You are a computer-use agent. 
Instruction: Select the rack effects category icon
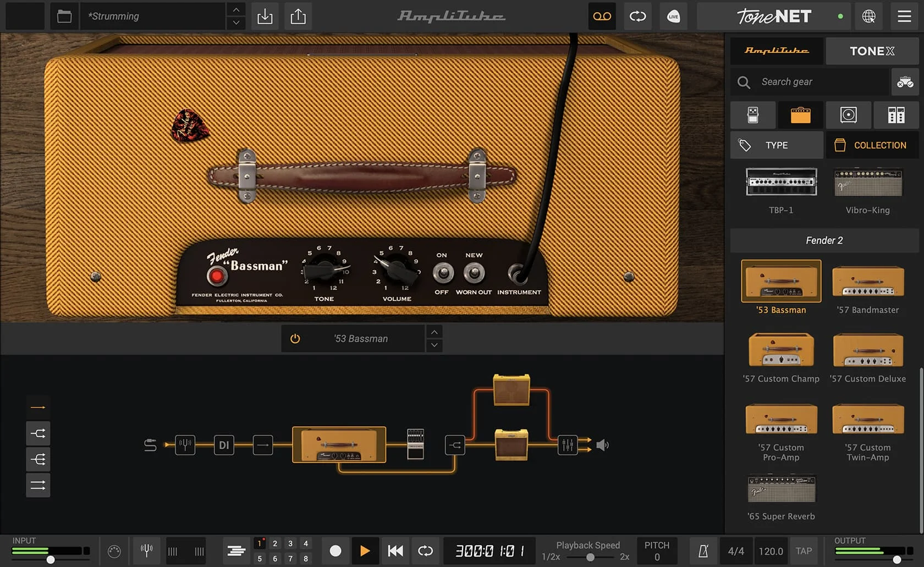pos(895,115)
